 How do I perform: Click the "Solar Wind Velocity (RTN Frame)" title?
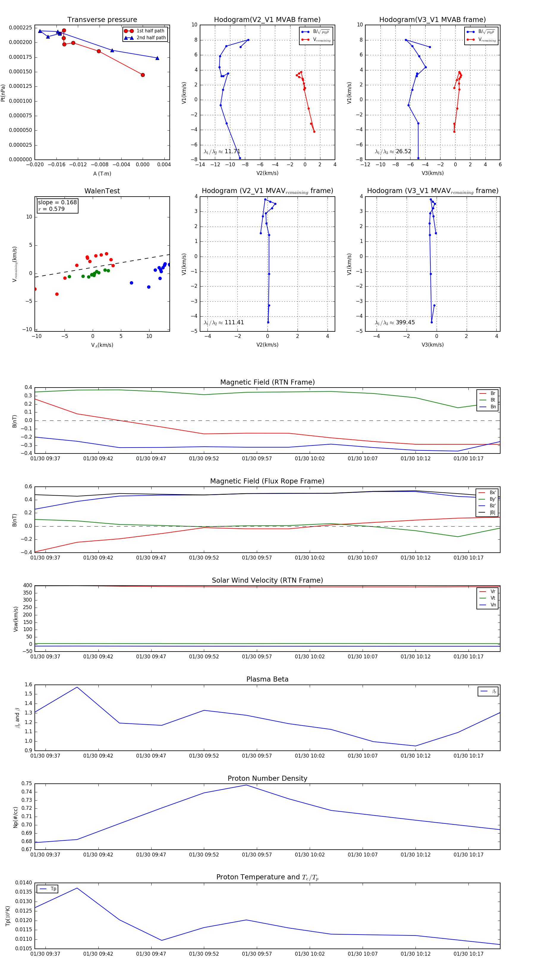[267, 580]
